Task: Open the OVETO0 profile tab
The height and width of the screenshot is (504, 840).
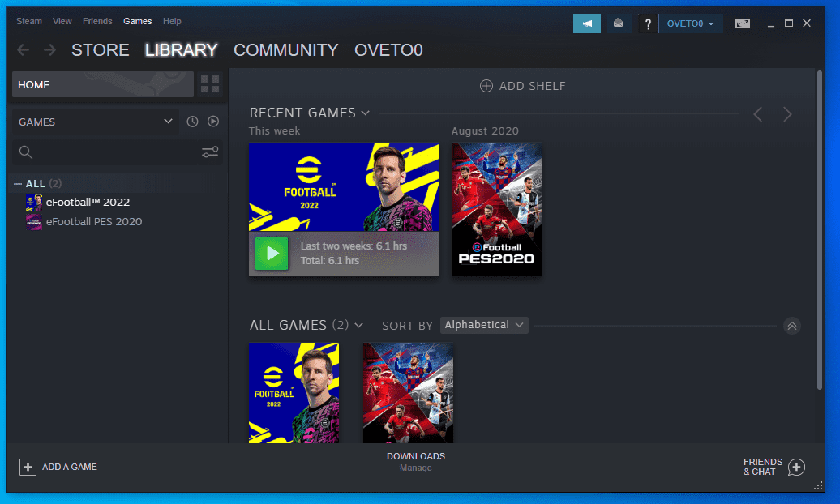Action: point(388,49)
